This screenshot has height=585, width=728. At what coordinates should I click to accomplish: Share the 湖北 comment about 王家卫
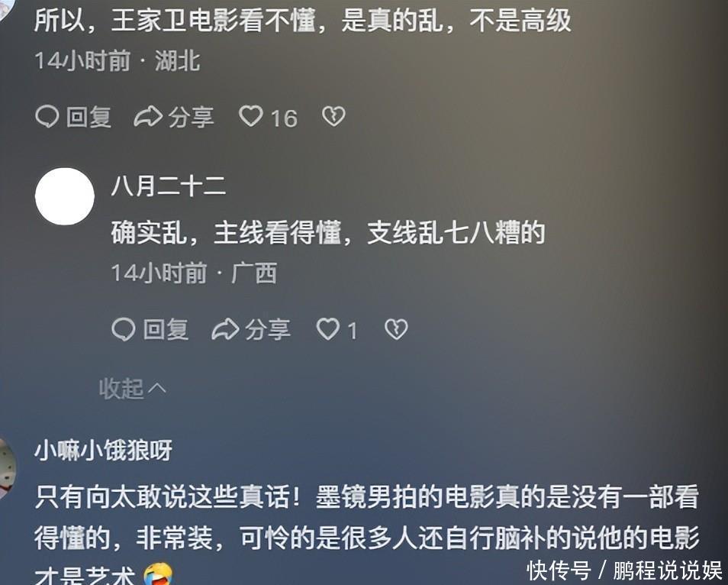[174, 116]
